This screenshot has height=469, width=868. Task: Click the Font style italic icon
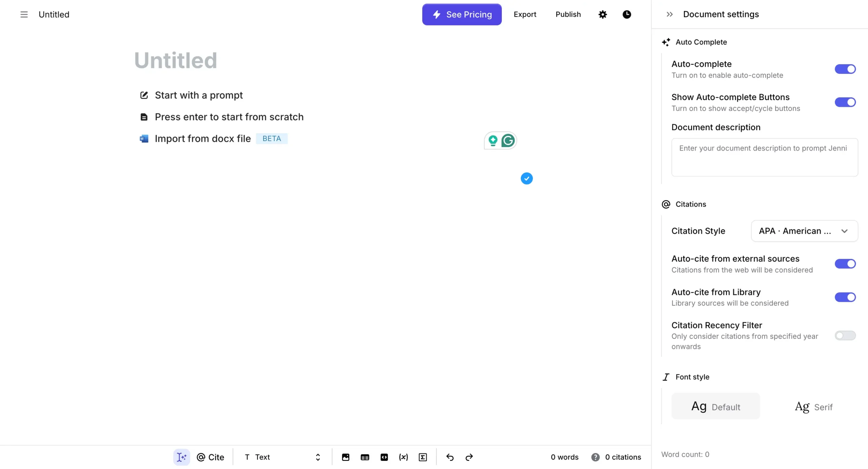[666, 377]
